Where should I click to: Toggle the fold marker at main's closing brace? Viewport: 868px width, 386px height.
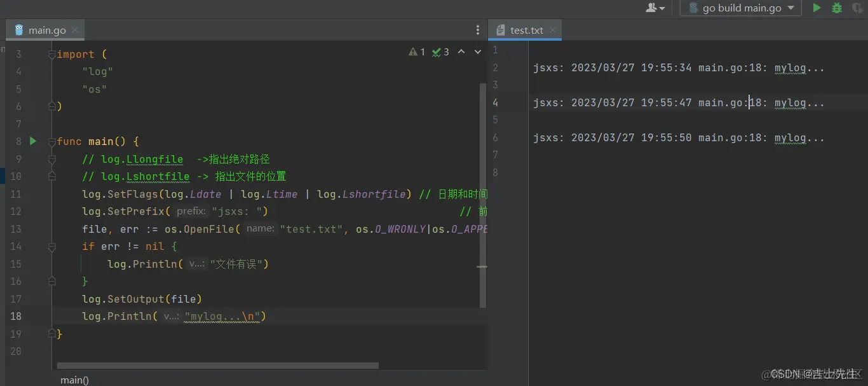click(x=52, y=334)
